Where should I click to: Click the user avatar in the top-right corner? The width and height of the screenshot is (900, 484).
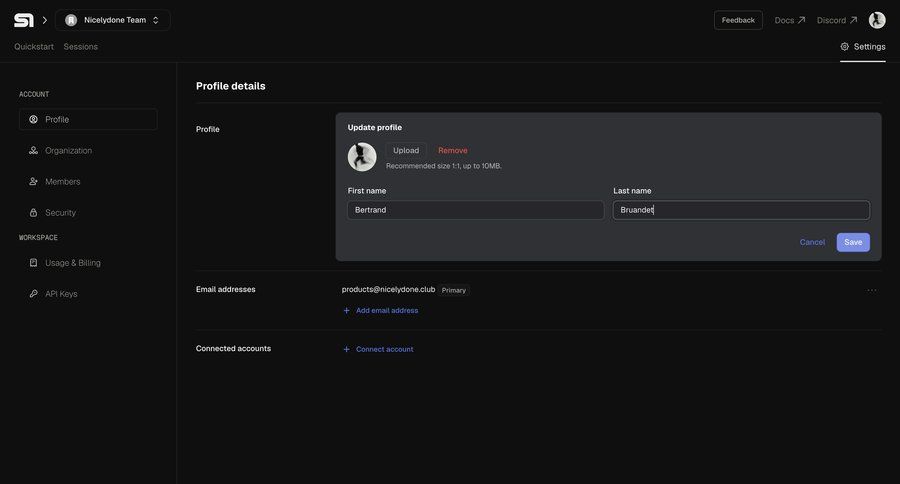[876, 20]
